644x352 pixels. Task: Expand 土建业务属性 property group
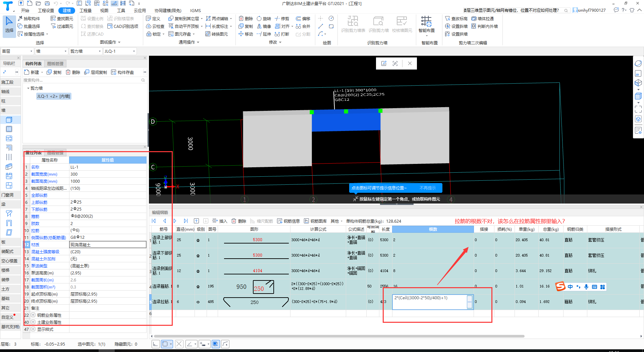tap(33, 322)
